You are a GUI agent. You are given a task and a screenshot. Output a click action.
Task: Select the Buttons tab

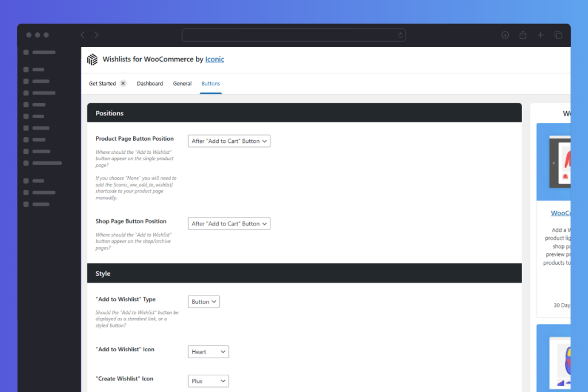coord(211,83)
